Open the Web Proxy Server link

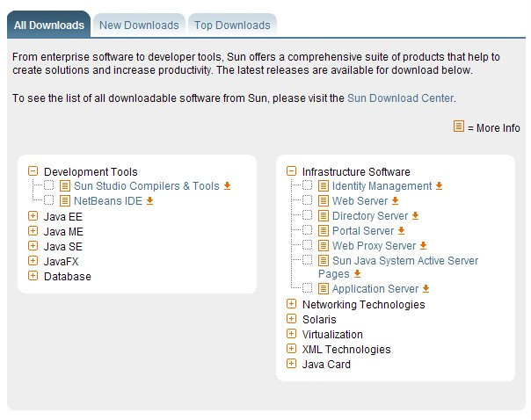tap(375, 245)
